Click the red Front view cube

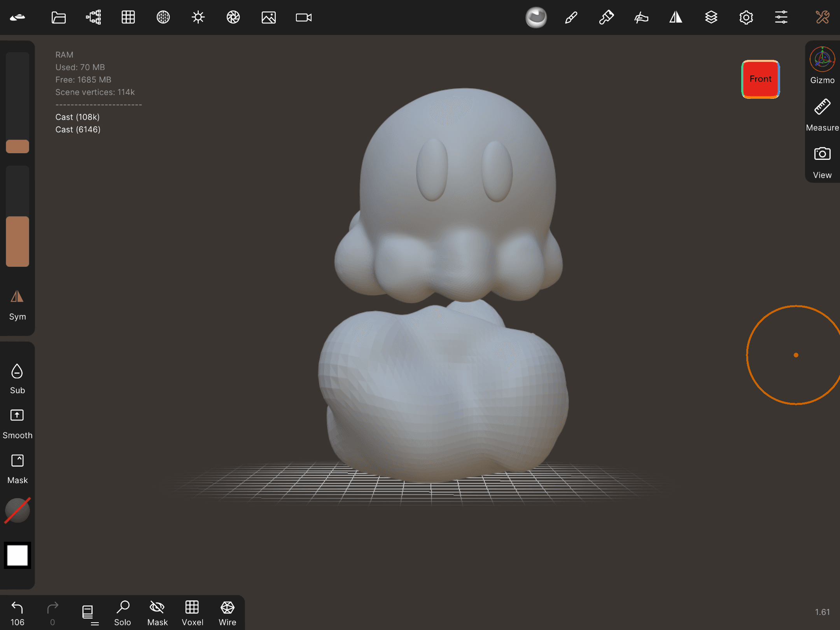point(760,79)
